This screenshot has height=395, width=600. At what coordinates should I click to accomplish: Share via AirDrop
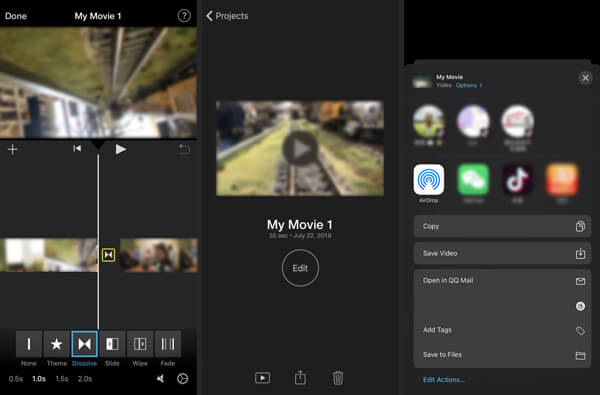point(429,180)
